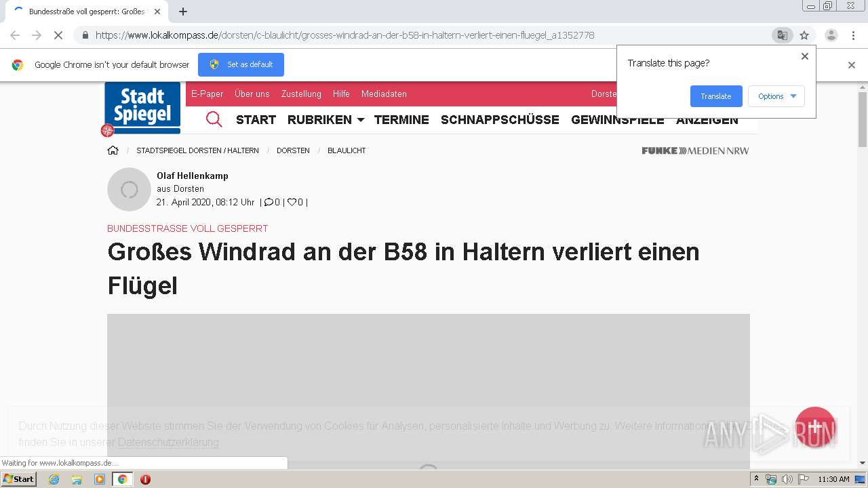
Task: Click the taskbar clock showing 11:30 AM
Action: click(833, 479)
